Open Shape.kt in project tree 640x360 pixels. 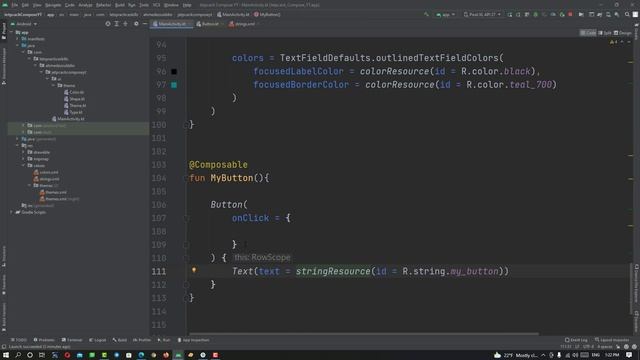click(x=74, y=99)
